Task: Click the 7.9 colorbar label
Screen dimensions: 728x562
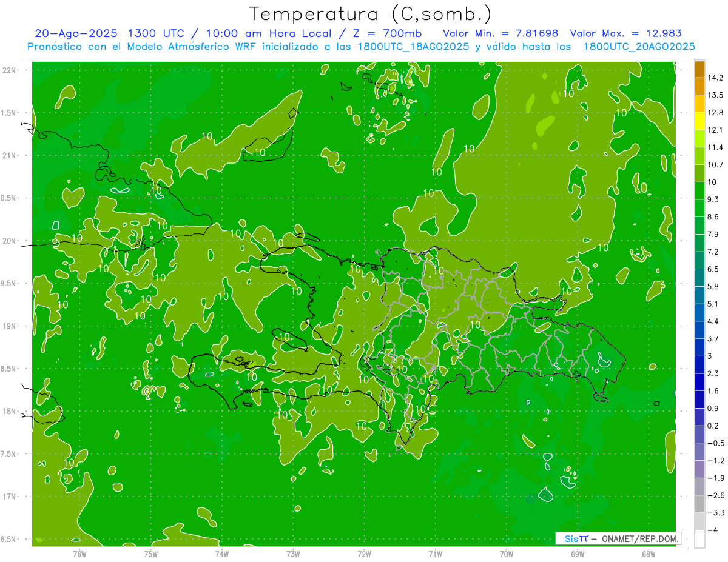Action: click(713, 235)
